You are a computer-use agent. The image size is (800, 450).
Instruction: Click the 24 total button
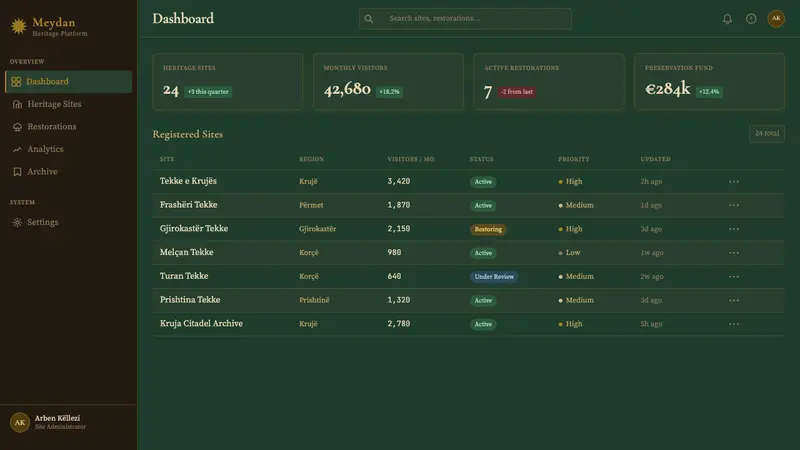(x=767, y=134)
